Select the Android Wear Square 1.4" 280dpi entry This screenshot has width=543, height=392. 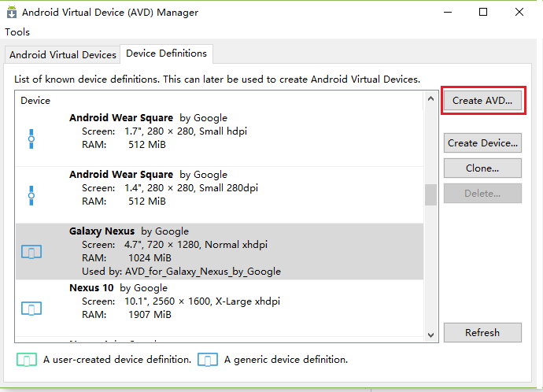[x=220, y=195]
